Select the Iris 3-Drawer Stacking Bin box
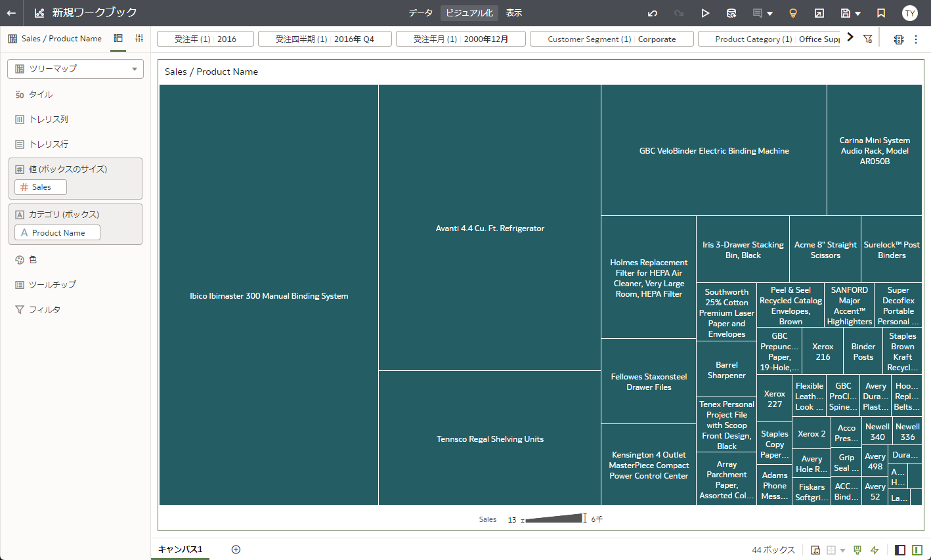The image size is (931, 560). pyautogui.click(x=743, y=249)
